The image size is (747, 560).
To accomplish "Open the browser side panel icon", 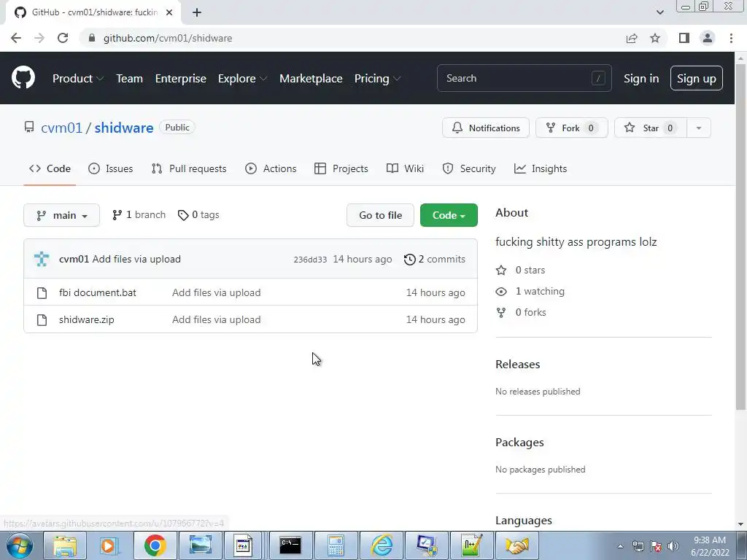I will point(684,38).
